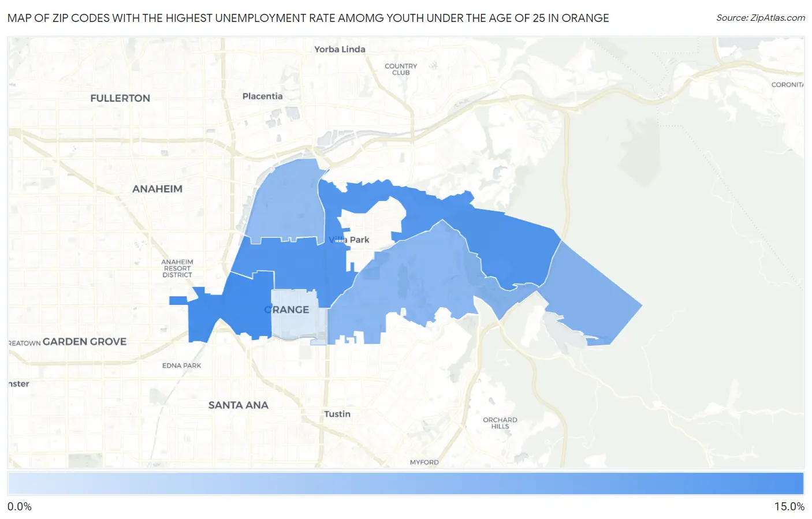This screenshot has width=812, height=519.
Task: Click the Tustin map label
Action: [337, 414]
